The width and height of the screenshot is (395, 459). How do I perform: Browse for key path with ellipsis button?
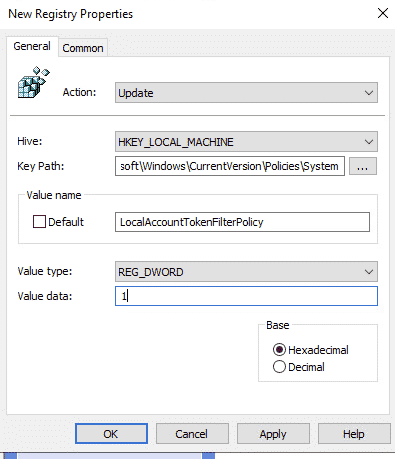pyautogui.click(x=363, y=166)
